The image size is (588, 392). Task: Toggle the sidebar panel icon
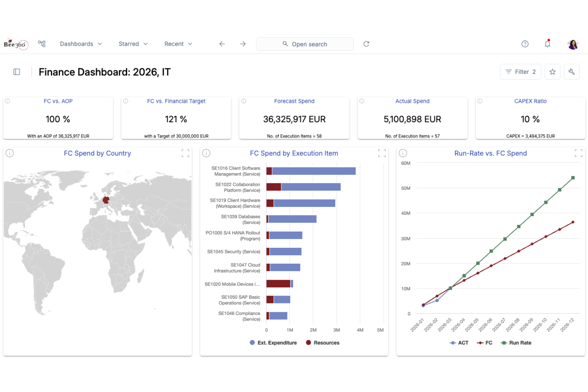coord(17,72)
